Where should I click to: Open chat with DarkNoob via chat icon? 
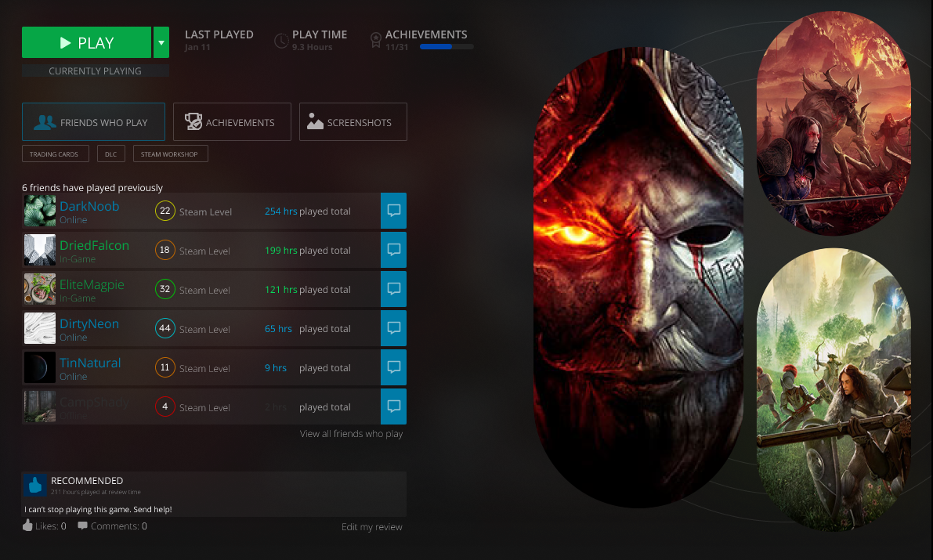pos(393,211)
